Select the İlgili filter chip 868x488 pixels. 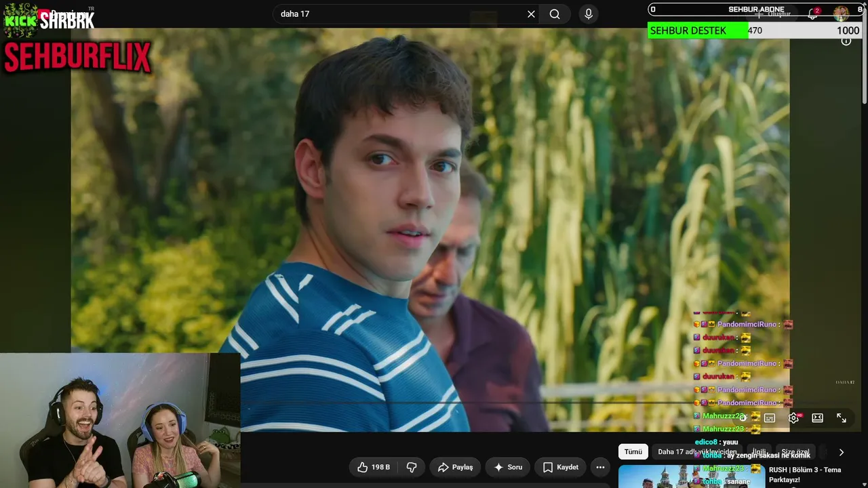(x=758, y=452)
